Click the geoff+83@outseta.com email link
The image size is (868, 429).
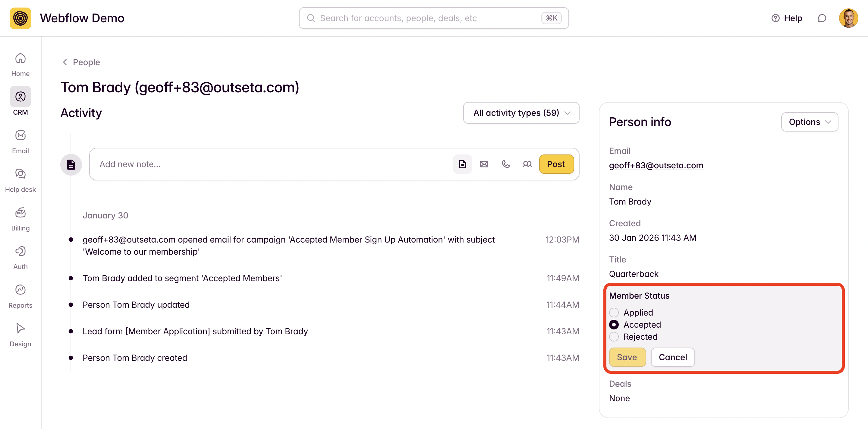656,165
